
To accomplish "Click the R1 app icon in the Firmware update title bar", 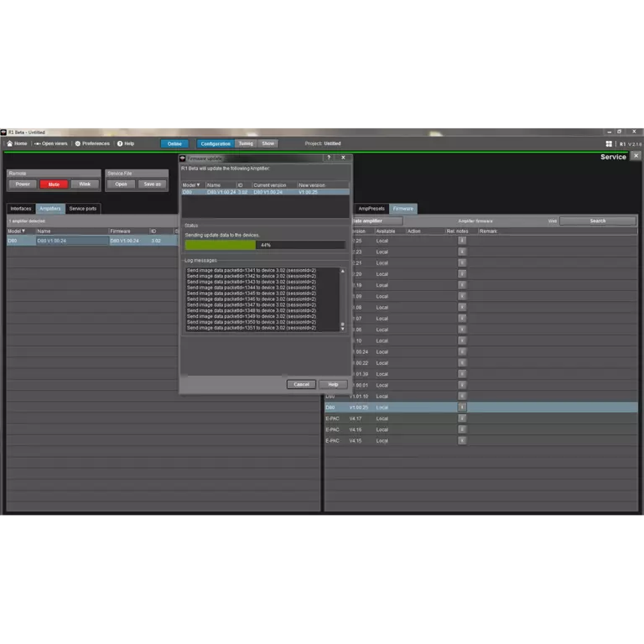I will coord(183,158).
